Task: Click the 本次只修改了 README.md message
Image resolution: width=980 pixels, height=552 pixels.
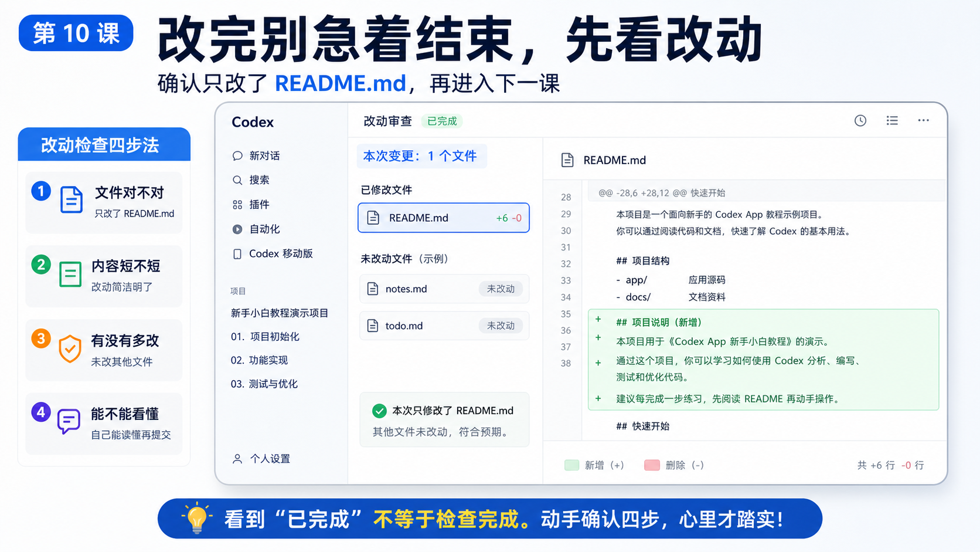Action: (x=453, y=411)
